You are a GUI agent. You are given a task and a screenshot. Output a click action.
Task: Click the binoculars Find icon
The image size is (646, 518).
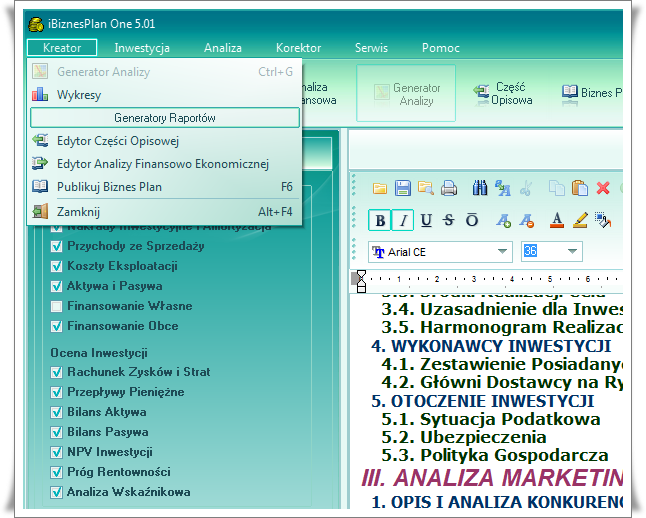(479, 188)
